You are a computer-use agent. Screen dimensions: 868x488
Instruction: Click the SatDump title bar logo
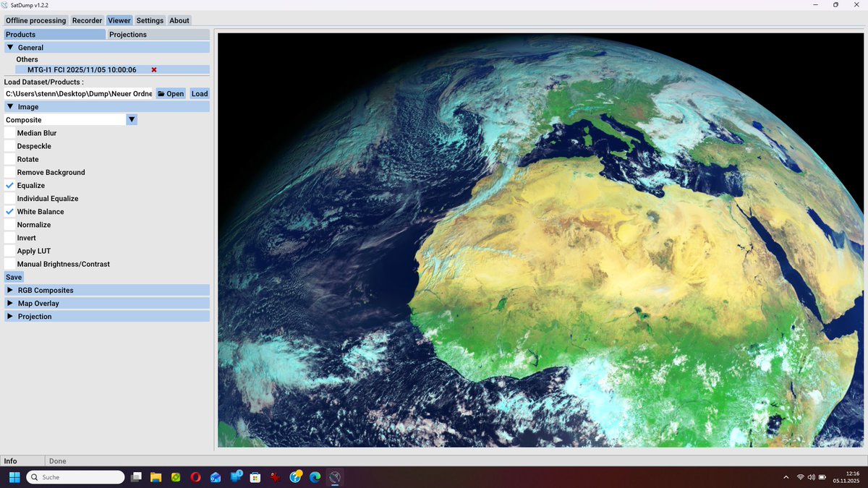click(6, 5)
